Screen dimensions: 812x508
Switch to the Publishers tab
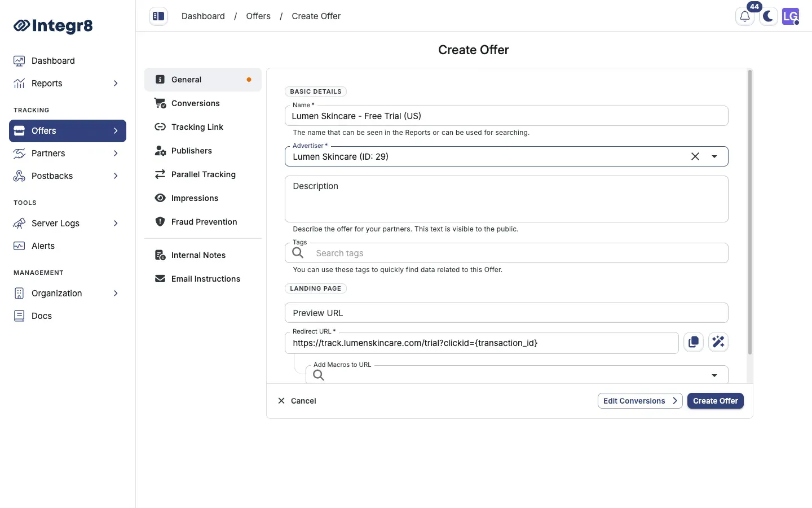203,151
